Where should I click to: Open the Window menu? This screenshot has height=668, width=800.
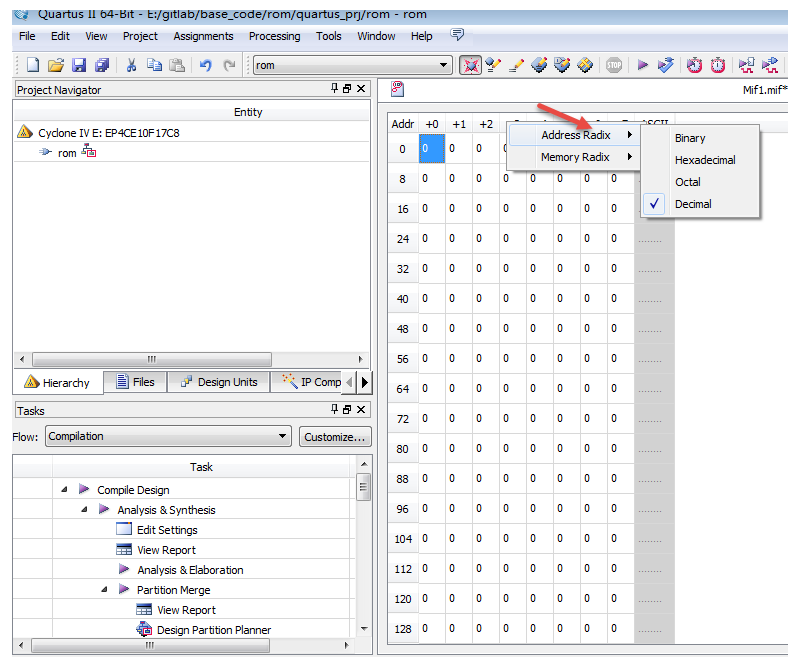pos(376,36)
